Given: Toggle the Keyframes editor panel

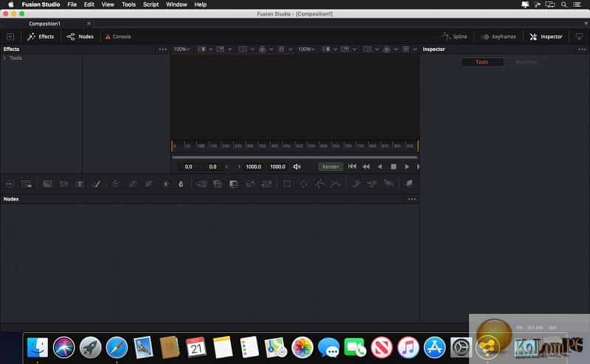Looking at the screenshot, I should (499, 37).
